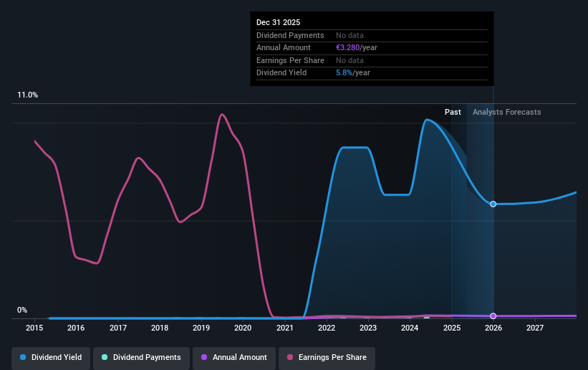The height and width of the screenshot is (370, 588).
Task: Click the pink EPS line peak near 2019
Action: 222,115
